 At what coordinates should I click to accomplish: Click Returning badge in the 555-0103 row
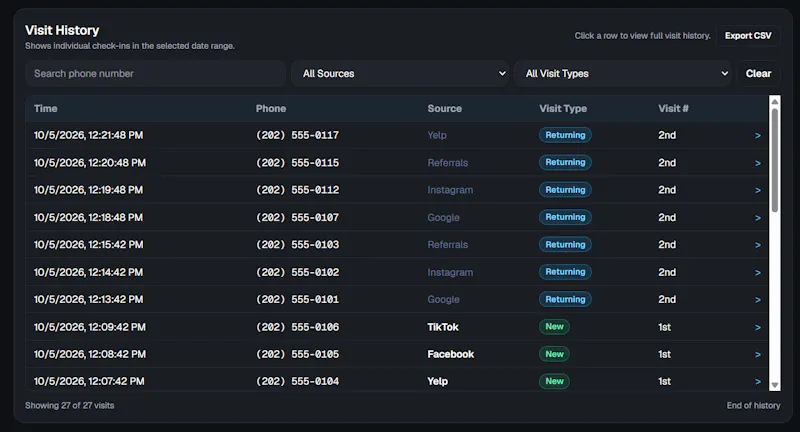coord(565,245)
